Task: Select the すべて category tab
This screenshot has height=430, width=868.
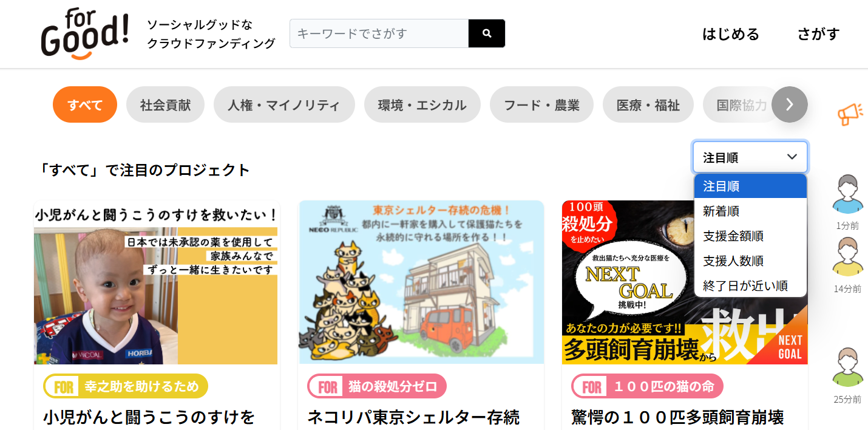Action: coord(85,104)
